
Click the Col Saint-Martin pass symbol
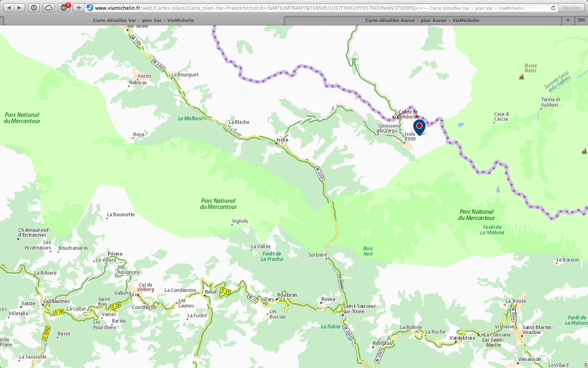tap(479, 334)
